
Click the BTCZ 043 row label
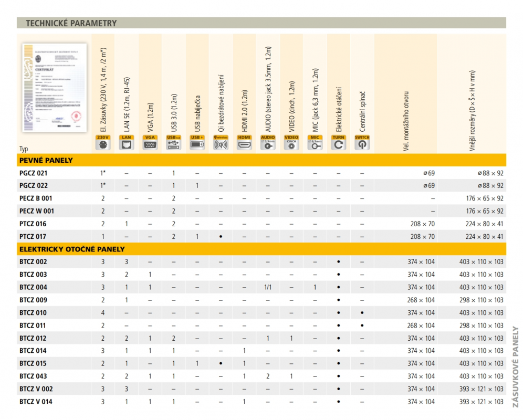[x=33, y=376]
